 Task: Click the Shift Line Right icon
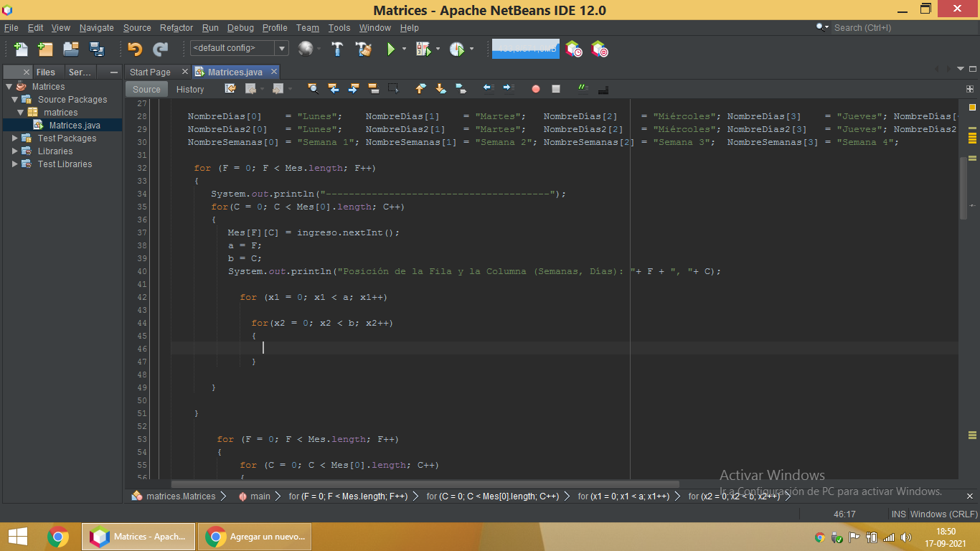click(x=508, y=89)
